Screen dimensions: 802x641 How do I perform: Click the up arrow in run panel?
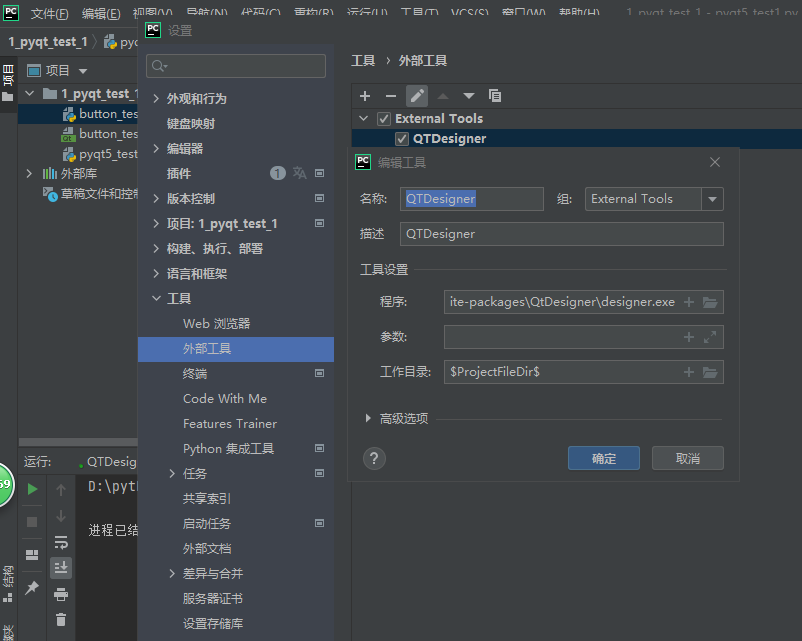click(x=61, y=490)
